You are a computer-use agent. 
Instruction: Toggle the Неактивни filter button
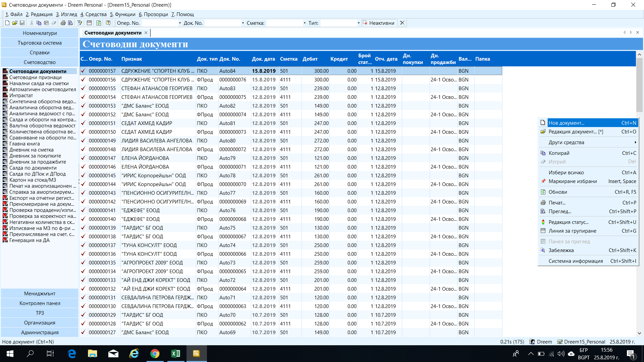coord(379,23)
